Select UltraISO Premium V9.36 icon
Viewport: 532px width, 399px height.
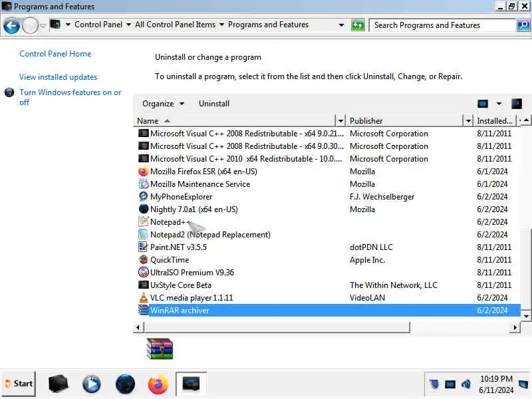click(144, 273)
